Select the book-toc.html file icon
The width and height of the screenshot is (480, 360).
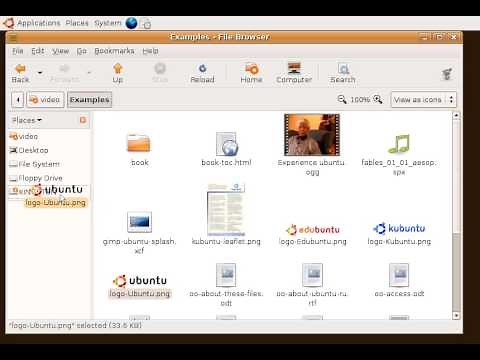point(227,144)
